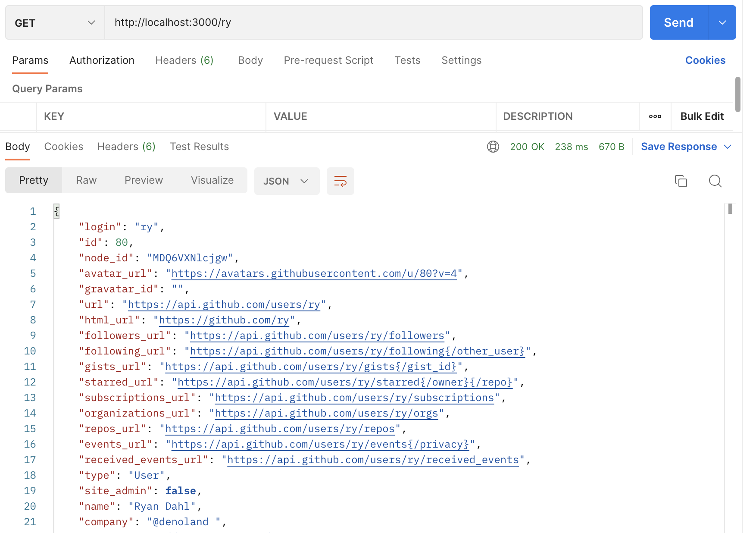Collapse the JSON root brace on line 1
Screen dimensions: 756x533
(56, 211)
